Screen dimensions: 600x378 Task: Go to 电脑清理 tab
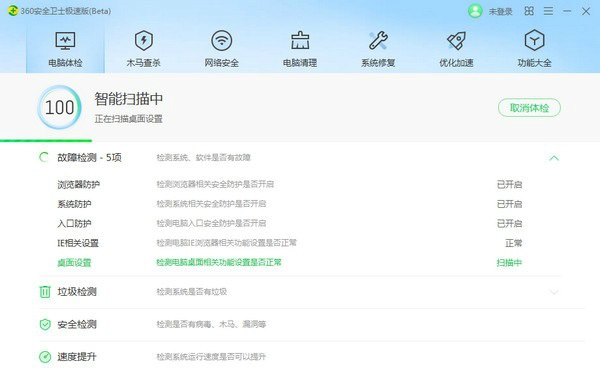[300, 49]
